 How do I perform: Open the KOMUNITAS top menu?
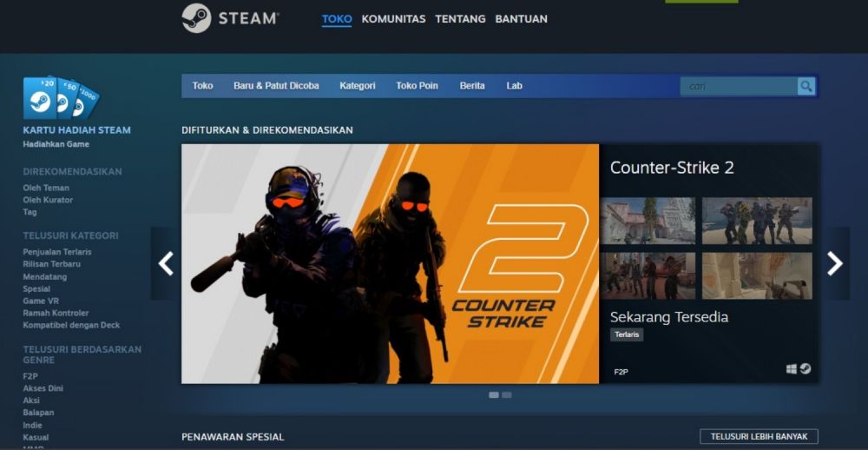(x=393, y=19)
